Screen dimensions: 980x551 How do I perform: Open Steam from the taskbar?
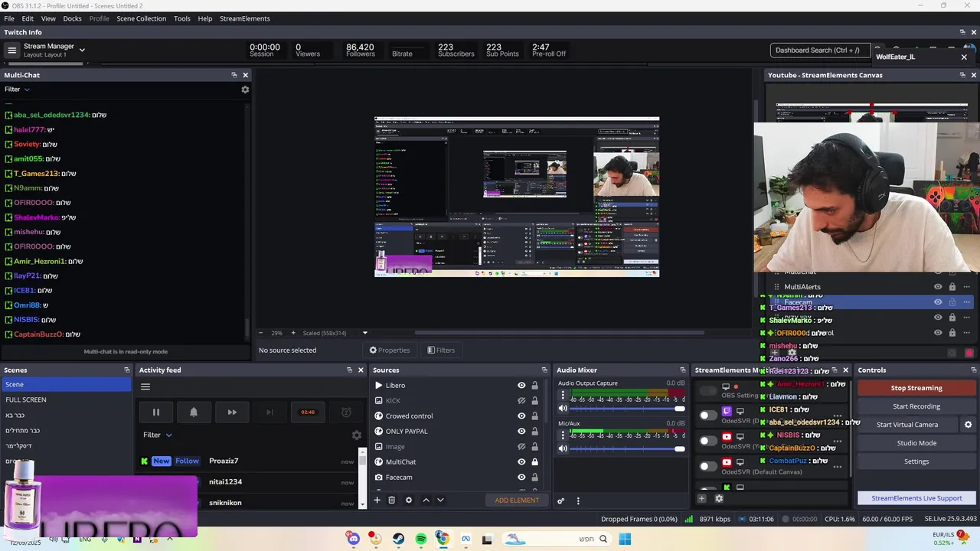click(x=398, y=539)
